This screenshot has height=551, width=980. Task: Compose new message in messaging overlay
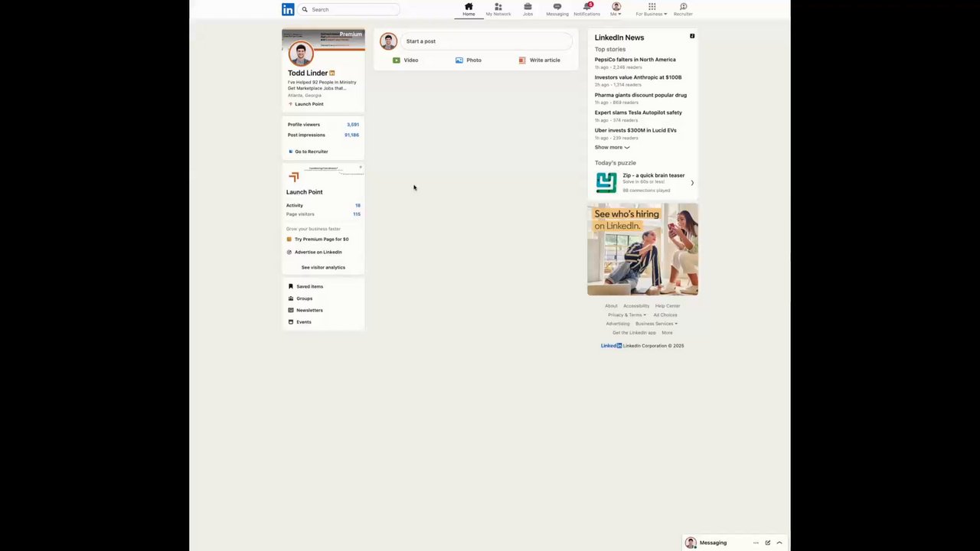pos(767,543)
